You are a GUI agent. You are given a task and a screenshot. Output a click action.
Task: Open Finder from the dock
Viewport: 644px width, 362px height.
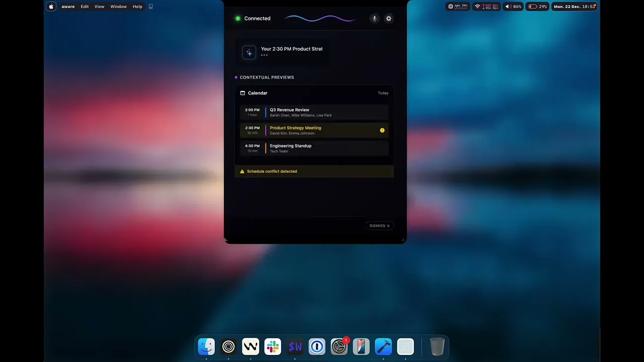tap(206, 346)
